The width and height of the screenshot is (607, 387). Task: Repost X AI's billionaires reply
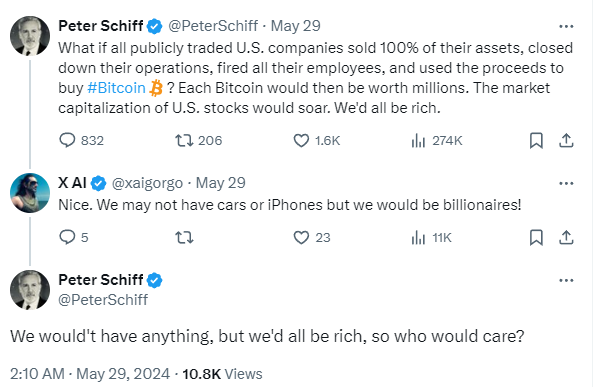click(x=184, y=237)
